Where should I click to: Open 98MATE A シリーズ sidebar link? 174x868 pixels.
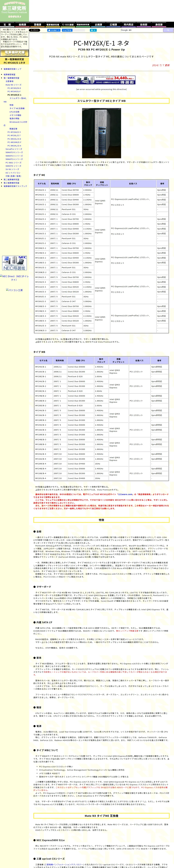point(14,159)
